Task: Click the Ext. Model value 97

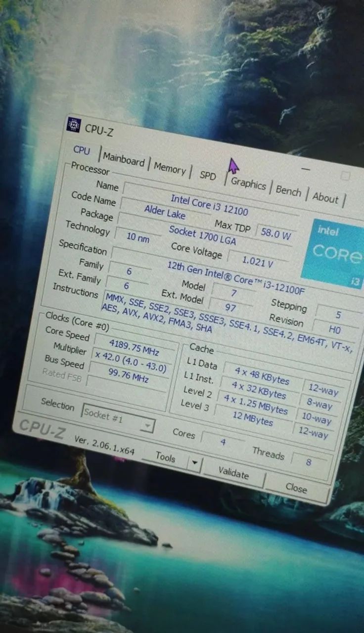Action: pos(229,307)
